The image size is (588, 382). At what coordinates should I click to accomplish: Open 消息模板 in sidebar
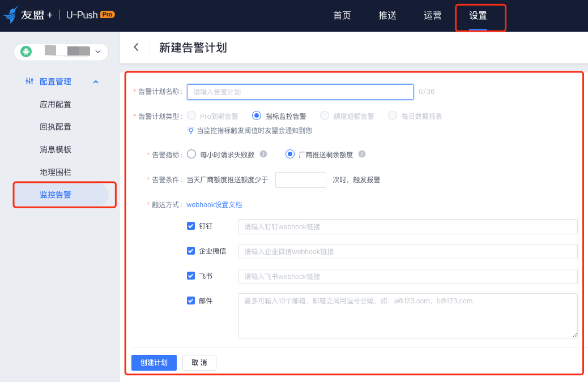56,149
